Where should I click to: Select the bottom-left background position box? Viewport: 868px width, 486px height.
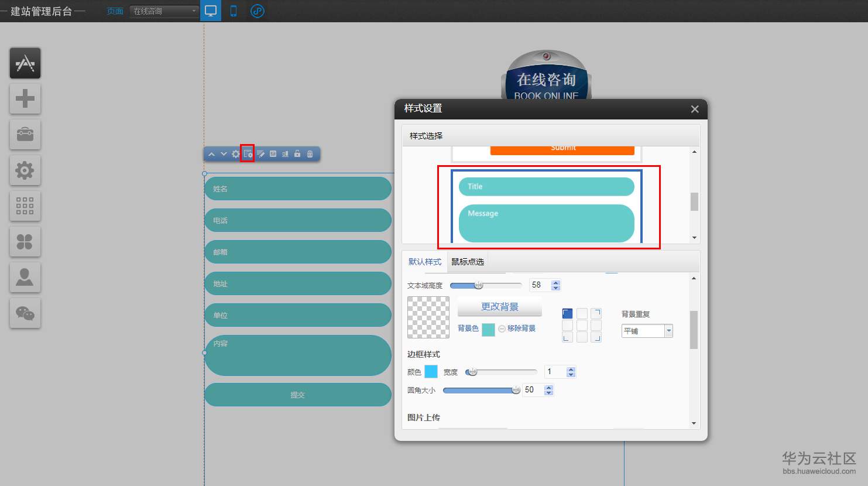pyautogui.click(x=567, y=337)
